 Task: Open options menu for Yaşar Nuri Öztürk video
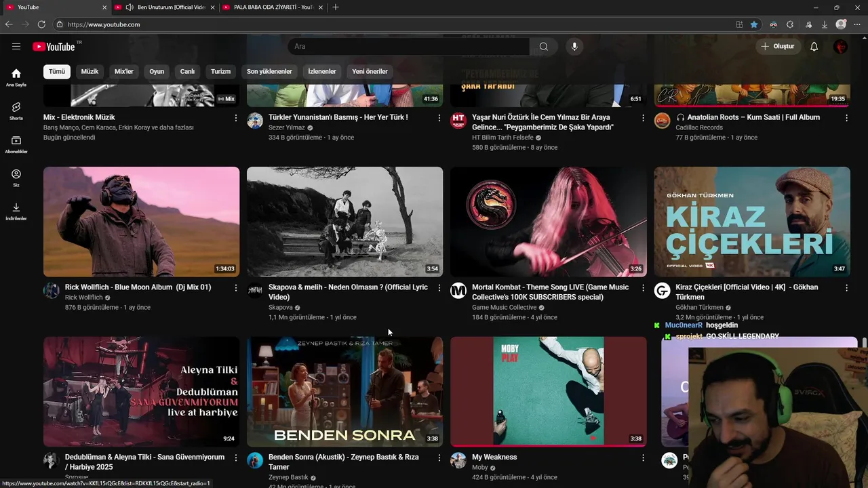[x=643, y=118]
